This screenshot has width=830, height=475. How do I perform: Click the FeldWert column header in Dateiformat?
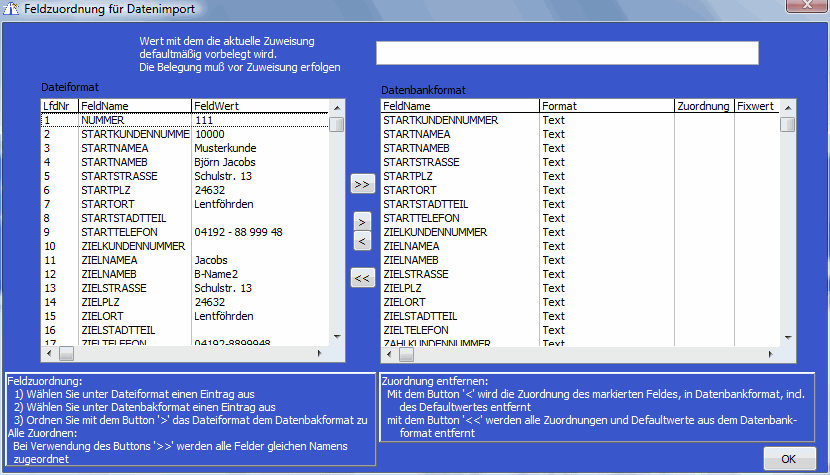[x=260, y=105]
